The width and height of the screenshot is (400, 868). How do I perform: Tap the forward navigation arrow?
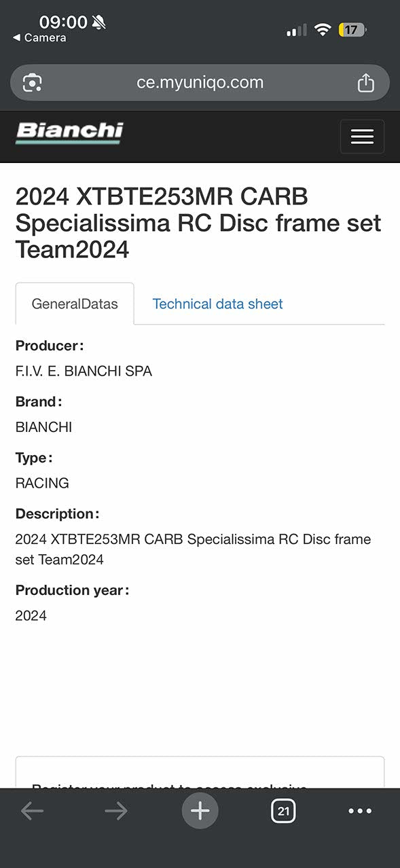coord(115,810)
